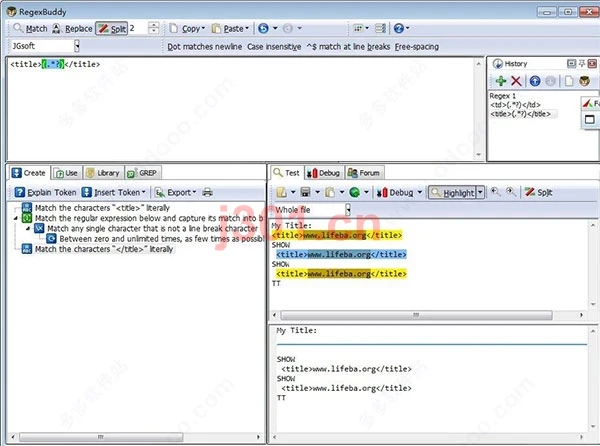Click the new test file icon
Screen dimensions: 600x446
282,192
